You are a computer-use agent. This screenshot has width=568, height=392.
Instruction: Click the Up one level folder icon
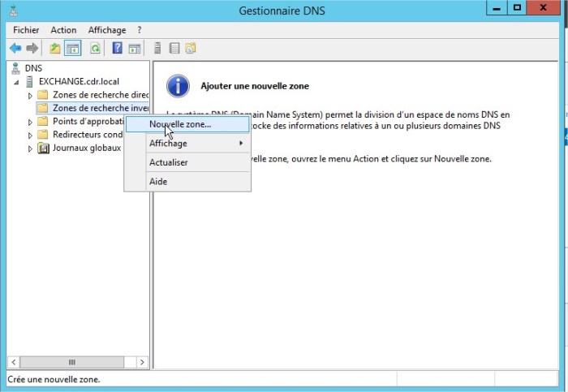(55, 48)
